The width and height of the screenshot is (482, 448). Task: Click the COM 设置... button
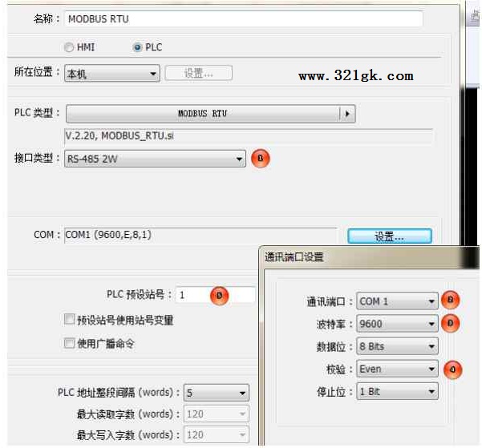point(389,236)
